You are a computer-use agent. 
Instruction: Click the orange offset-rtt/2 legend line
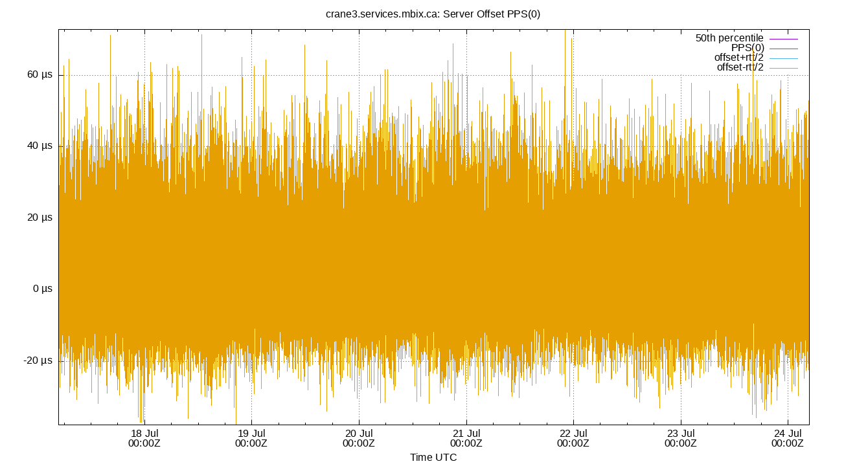point(783,68)
